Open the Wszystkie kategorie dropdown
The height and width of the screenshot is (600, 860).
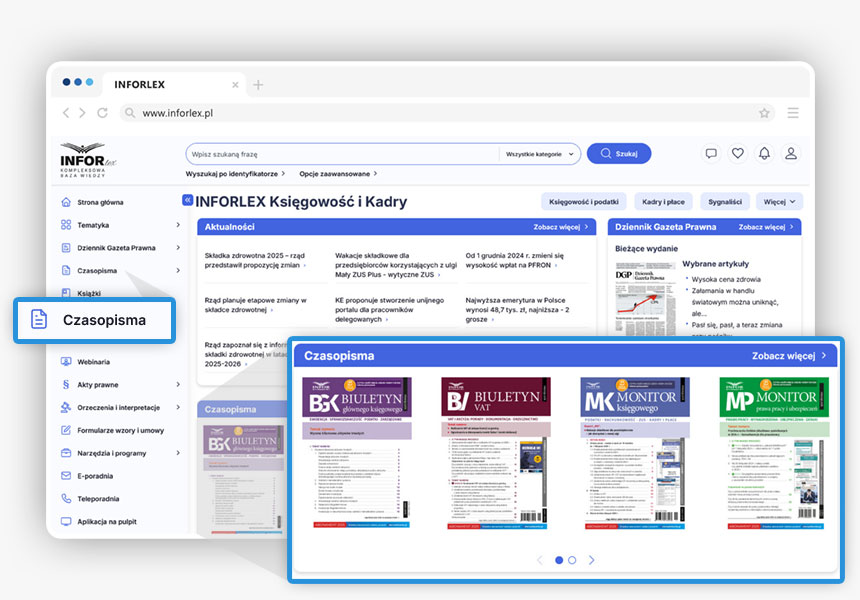(540, 154)
